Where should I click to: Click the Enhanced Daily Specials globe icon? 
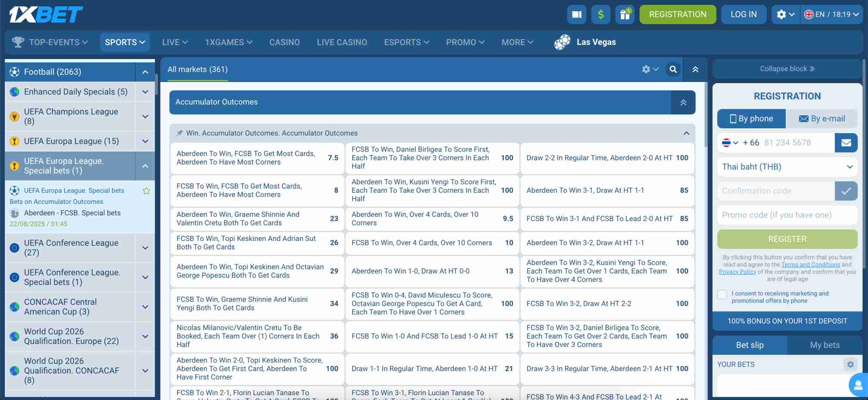pos(15,92)
